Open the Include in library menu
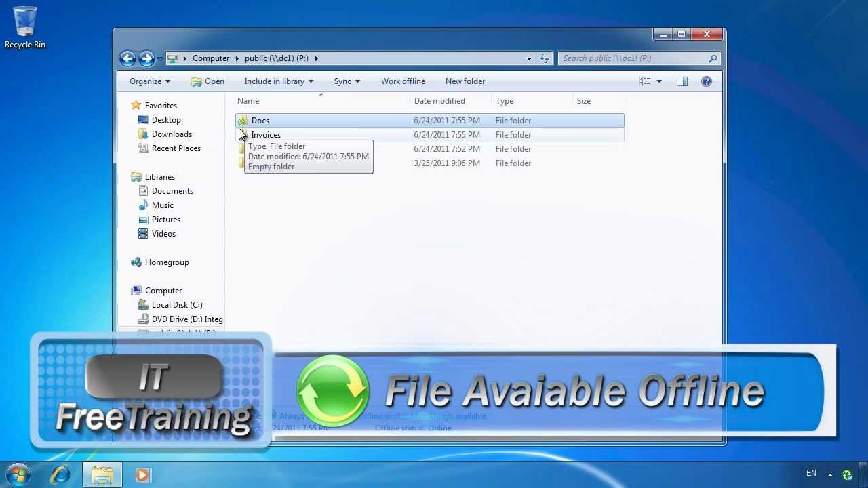Viewport: 868px width, 488px height. point(279,81)
